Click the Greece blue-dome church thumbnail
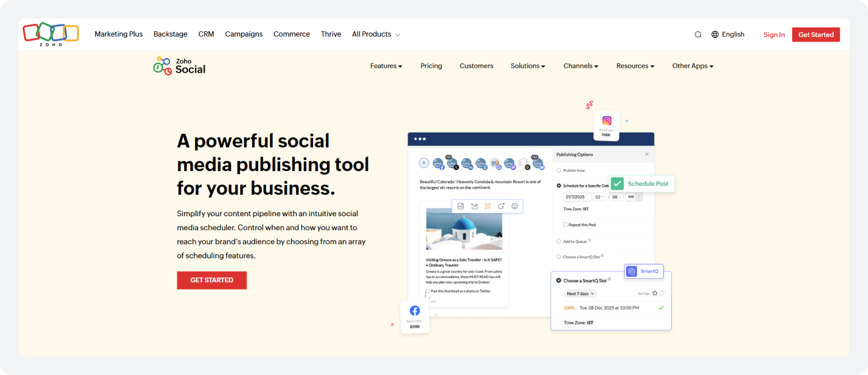 click(x=464, y=228)
